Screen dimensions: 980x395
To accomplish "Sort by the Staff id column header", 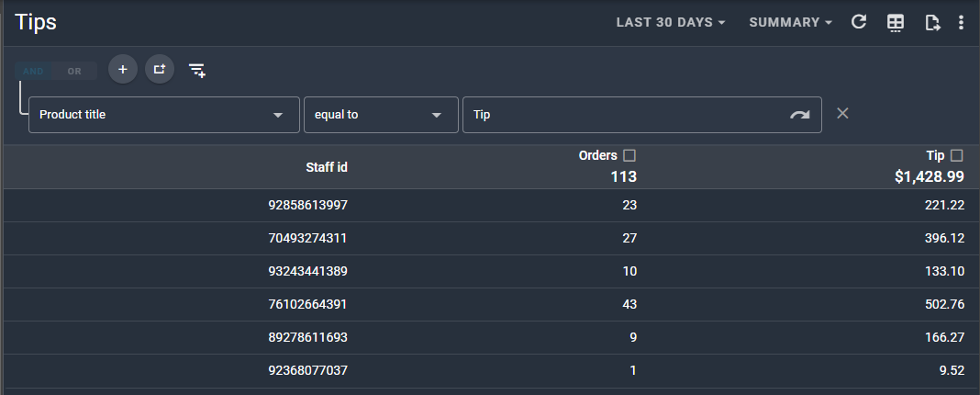I will [327, 167].
